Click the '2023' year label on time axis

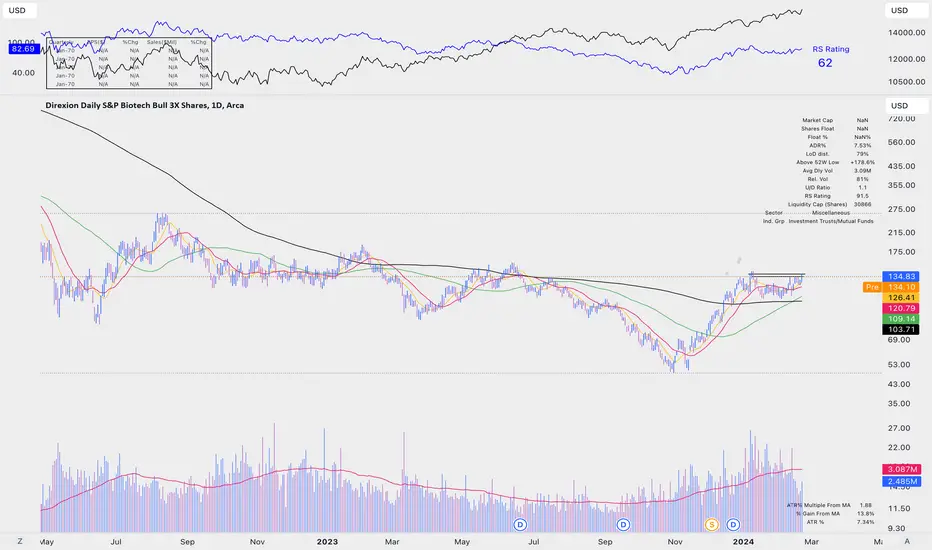[x=327, y=542]
